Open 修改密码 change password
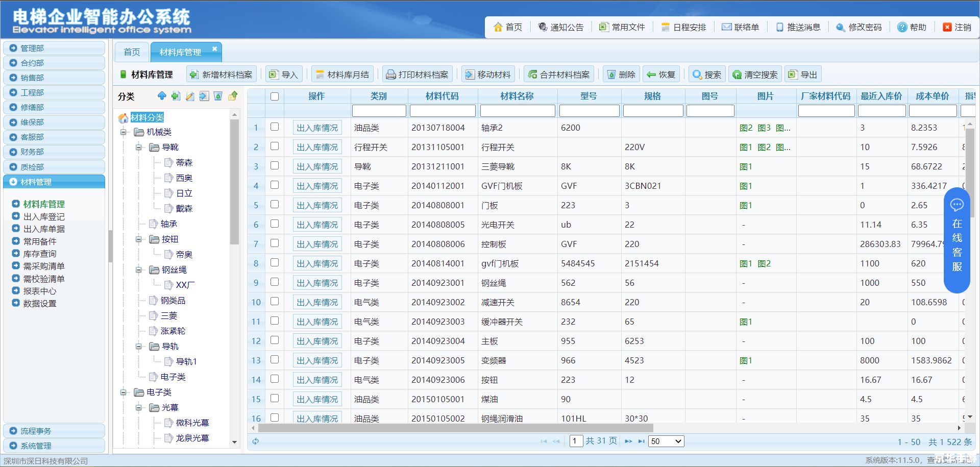 tap(859, 27)
